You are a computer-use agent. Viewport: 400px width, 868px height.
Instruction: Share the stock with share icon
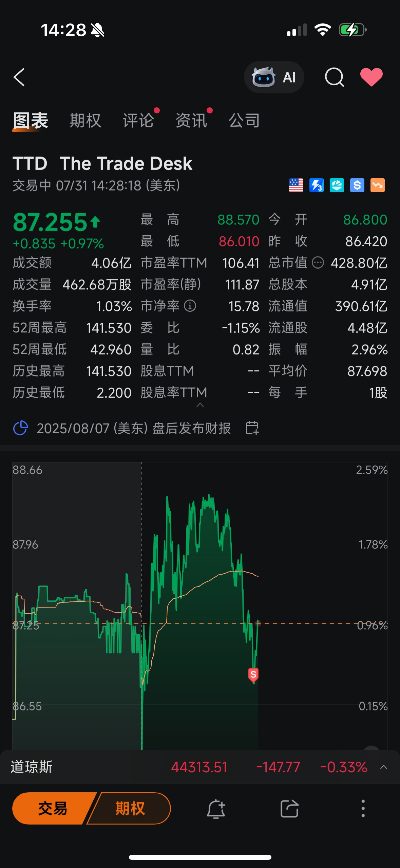pyautogui.click(x=290, y=809)
